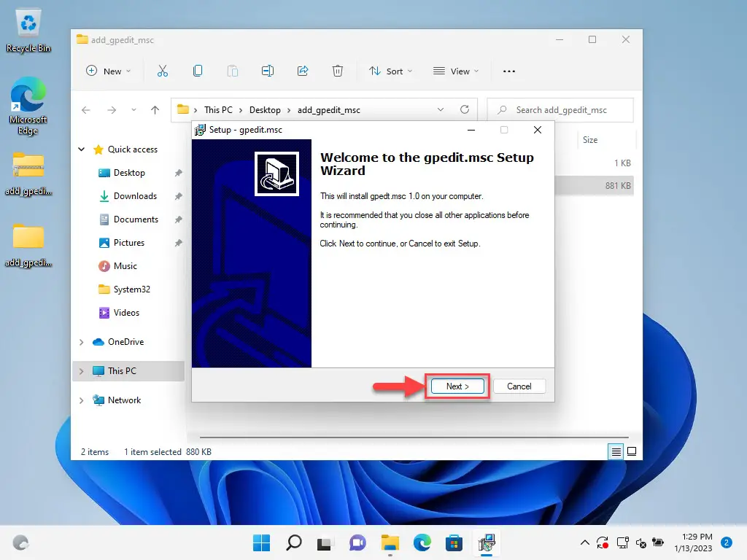Select OneDrive in the navigation pane
Screen dimensions: 747x560
click(x=125, y=341)
